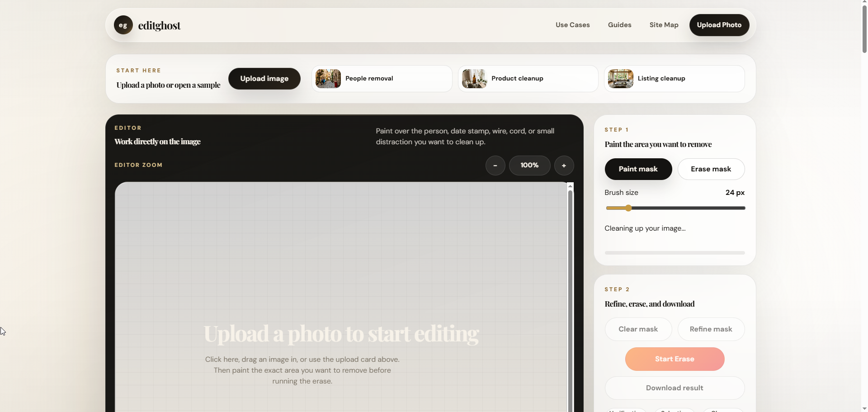Click the Upload Photo header button
This screenshot has width=868, height=412.
(719, 25)
